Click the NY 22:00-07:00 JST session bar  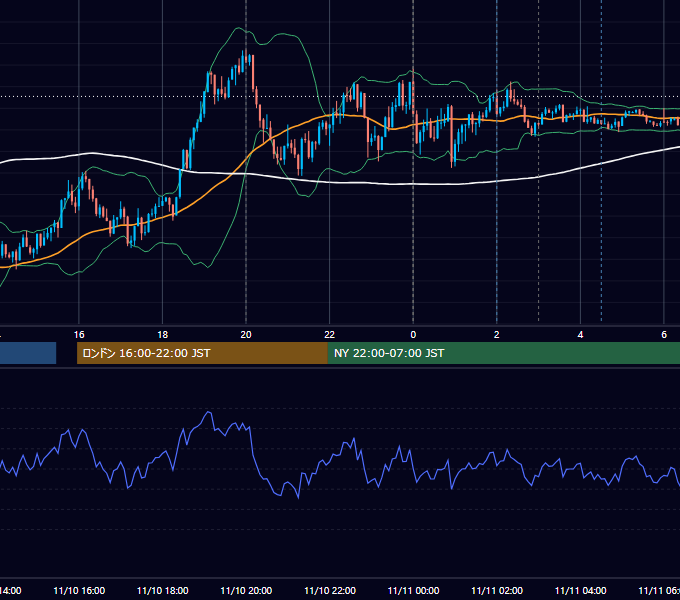[503, 353]
